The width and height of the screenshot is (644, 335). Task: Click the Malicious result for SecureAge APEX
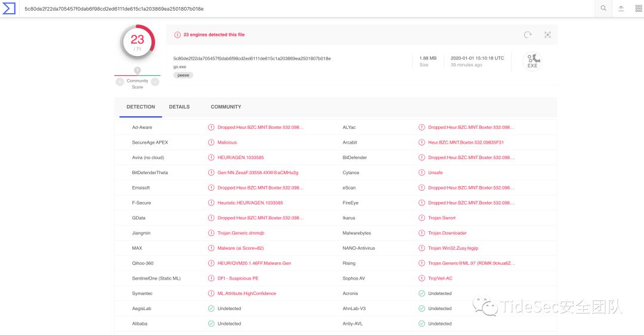coord(227,142)
